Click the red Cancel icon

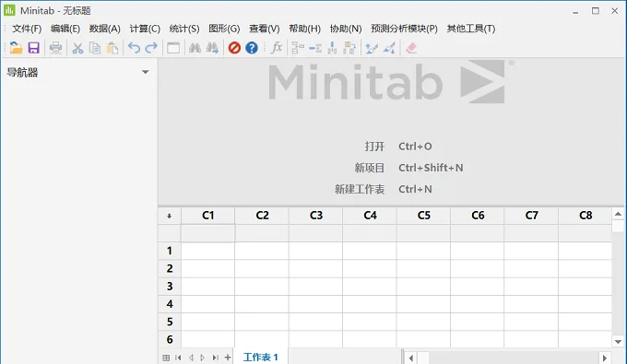(x=234, y=48)
